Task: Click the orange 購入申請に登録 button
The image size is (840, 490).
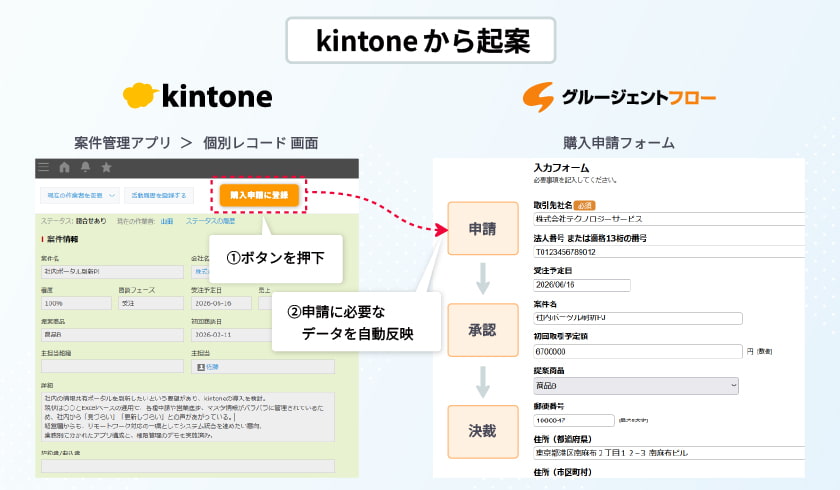Action: 259,195
